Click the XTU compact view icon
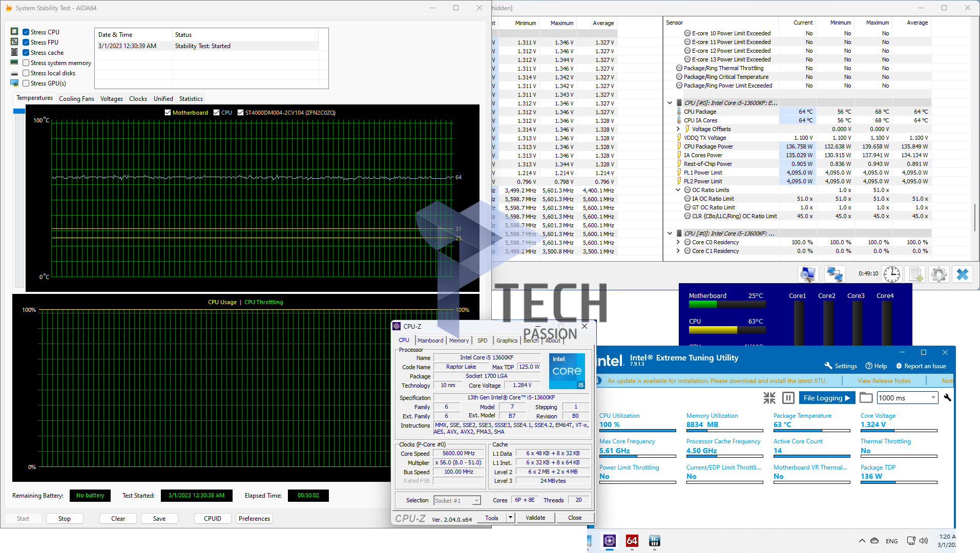 769,398
